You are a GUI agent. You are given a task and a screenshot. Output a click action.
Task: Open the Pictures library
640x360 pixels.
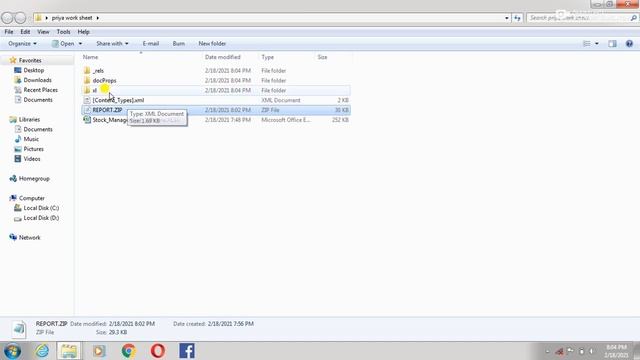click(x=33, y=149)
